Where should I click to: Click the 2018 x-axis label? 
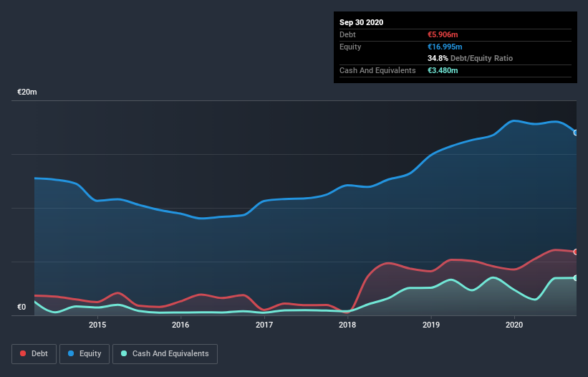click(347, 325)
